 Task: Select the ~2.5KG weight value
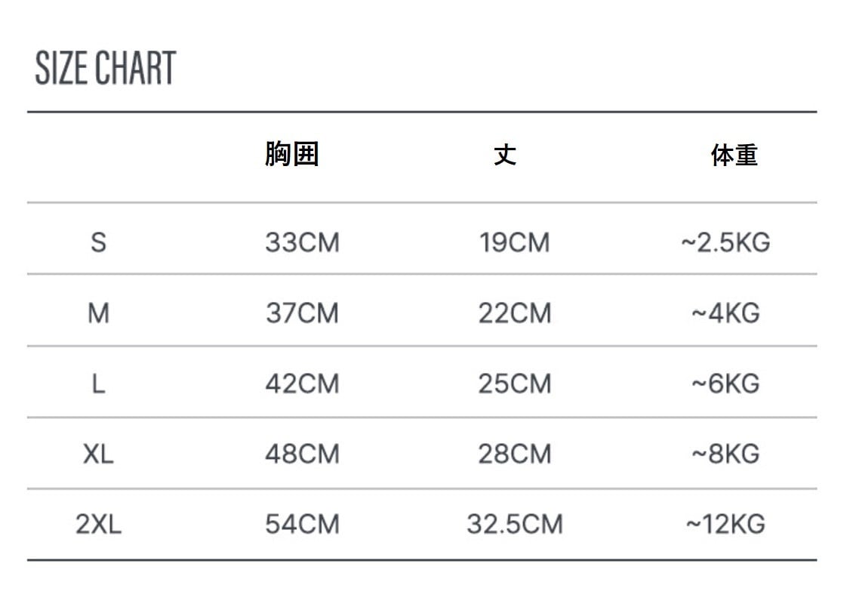725,242
